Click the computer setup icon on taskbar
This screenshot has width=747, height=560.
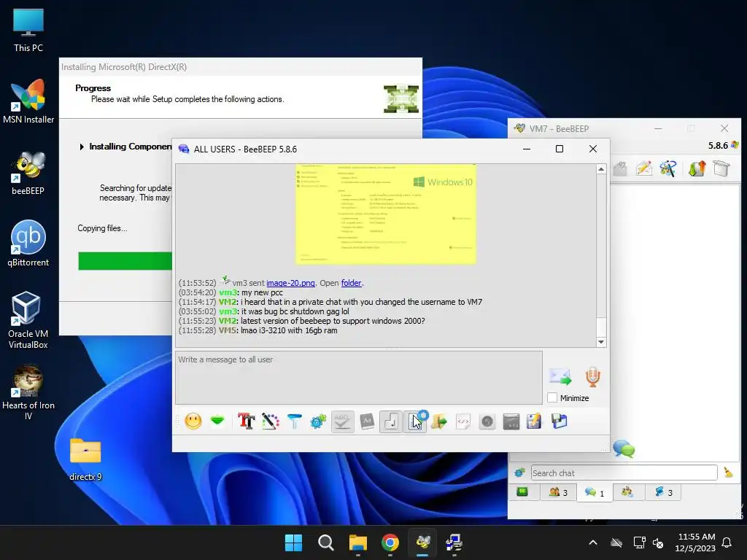click(x=454, y=542)
